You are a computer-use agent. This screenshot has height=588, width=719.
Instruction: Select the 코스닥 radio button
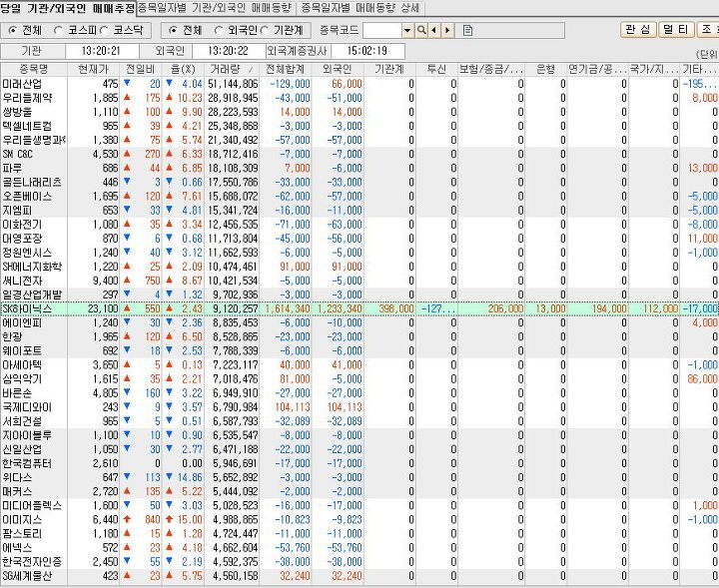tap(104, 31)
